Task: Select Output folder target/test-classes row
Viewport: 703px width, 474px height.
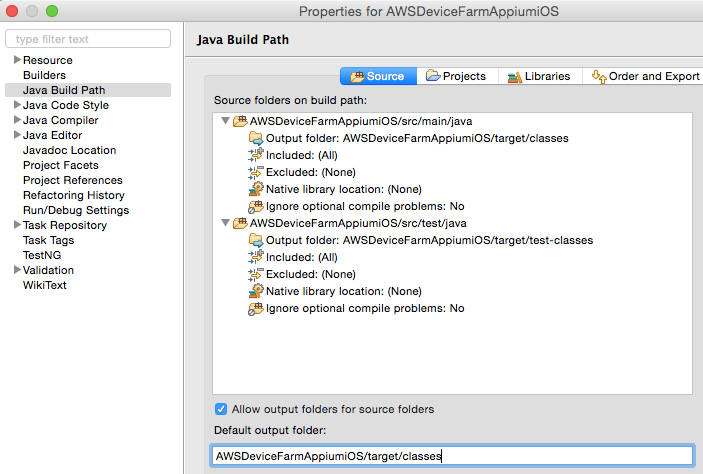Action: 429,240
